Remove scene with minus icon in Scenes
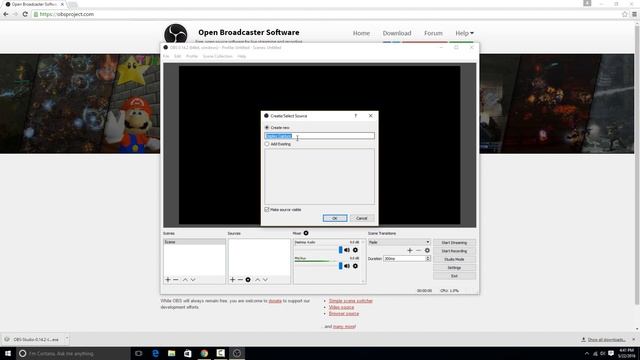The height and width of the screenshot is (360, 640). point(176,280)
